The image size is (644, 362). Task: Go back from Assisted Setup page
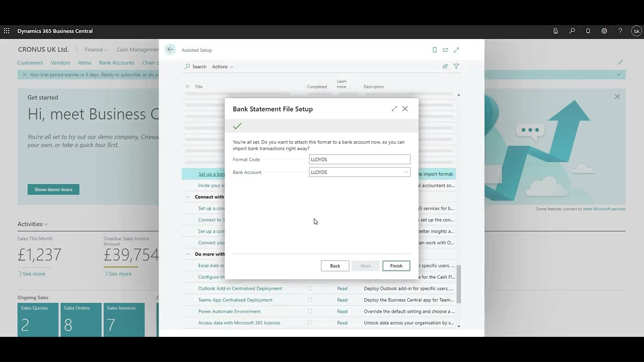point(170,50)
